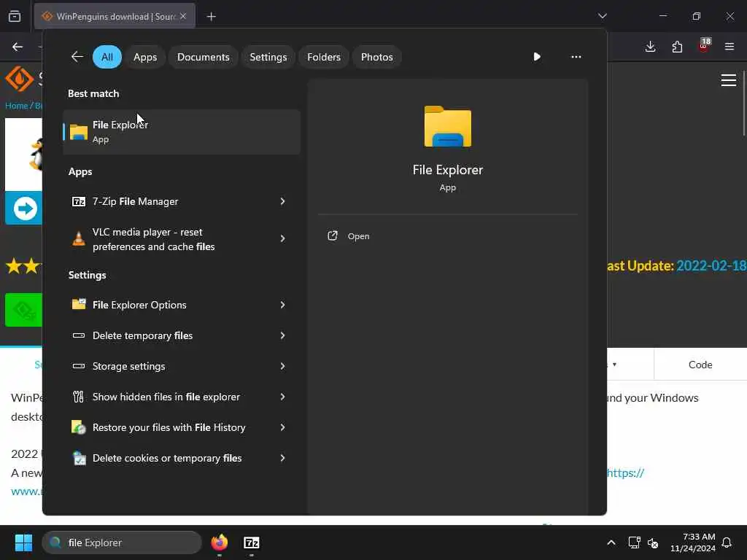
Task: Open the Storage settings result
Action: pyautogui.click(x=181, y=366)
